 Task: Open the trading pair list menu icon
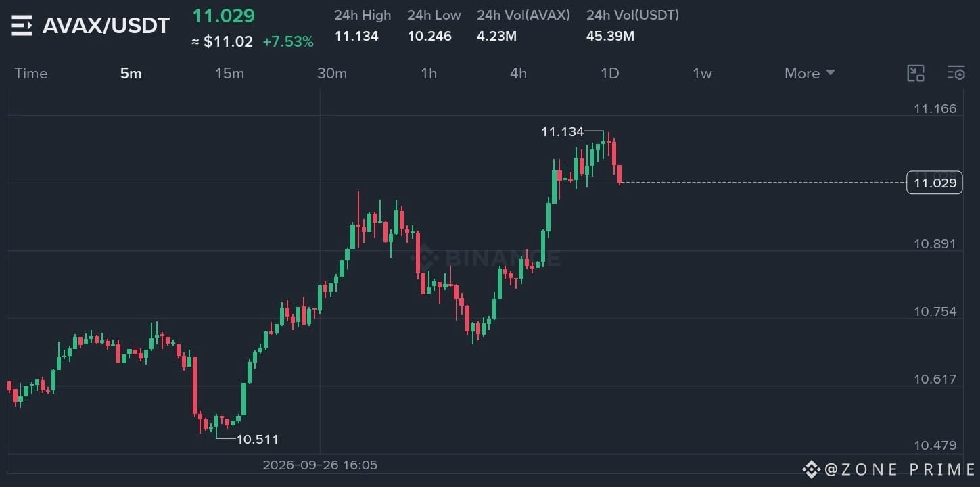(22, 26)
